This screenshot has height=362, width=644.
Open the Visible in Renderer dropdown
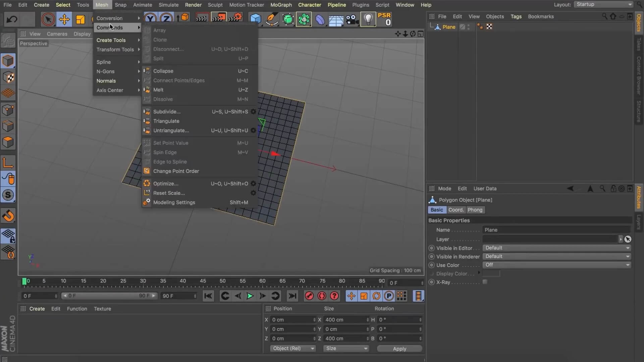tap(556, 256)
